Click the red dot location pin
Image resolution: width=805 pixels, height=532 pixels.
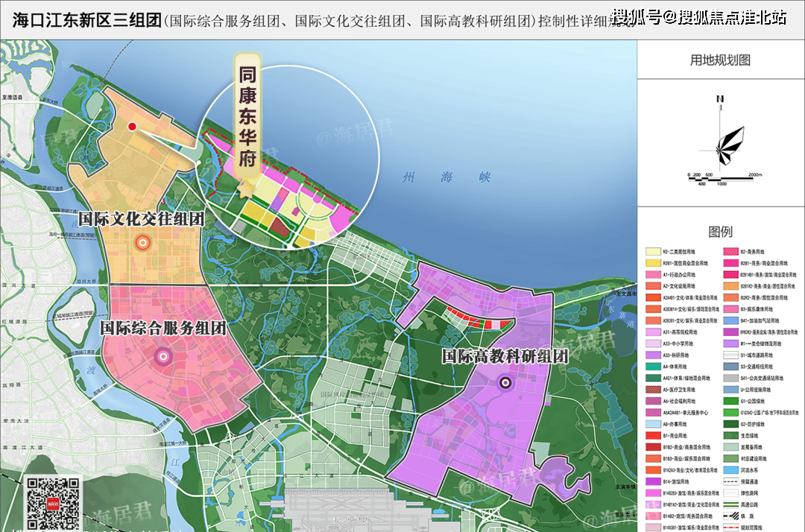point(132,127)
